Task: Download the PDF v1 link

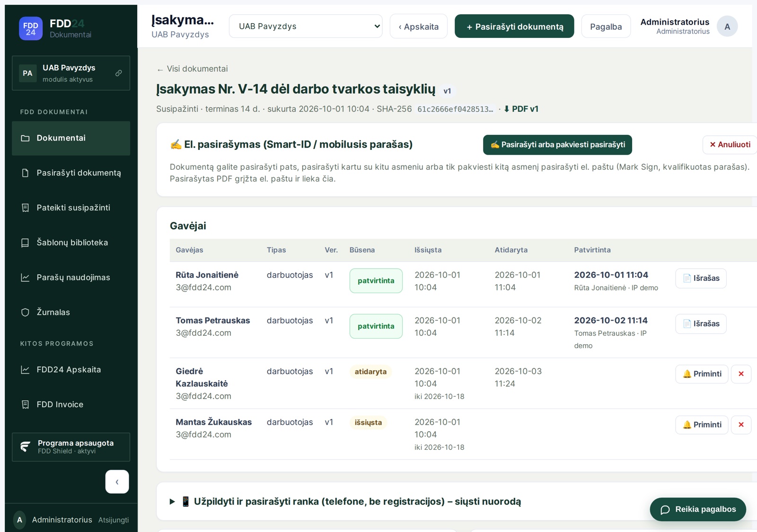Action: click(x=521, y=109)
